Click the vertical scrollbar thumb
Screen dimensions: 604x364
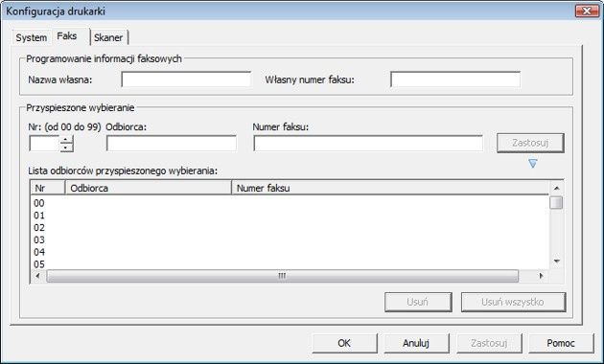click(556, 203)
